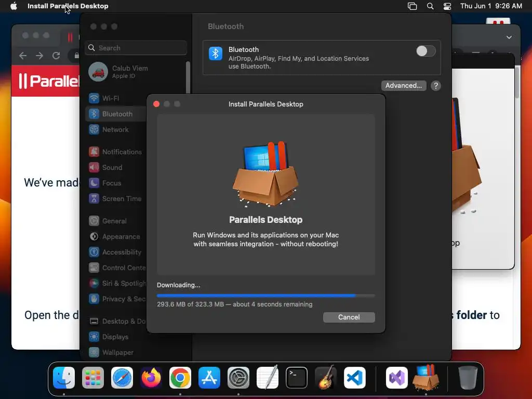This screenshot has height=399, width=532.
Task: Open Launchpad in the dock
Action: tap(93, 378)
